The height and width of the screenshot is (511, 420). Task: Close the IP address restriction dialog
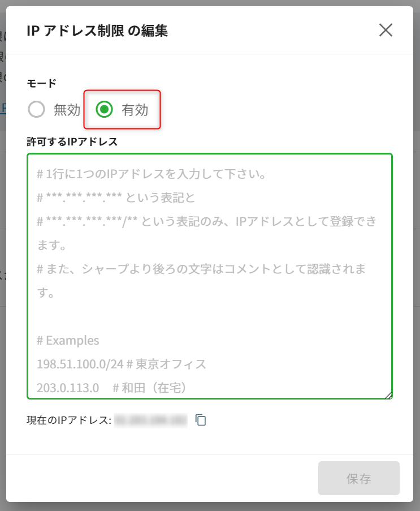pos(386,30)
